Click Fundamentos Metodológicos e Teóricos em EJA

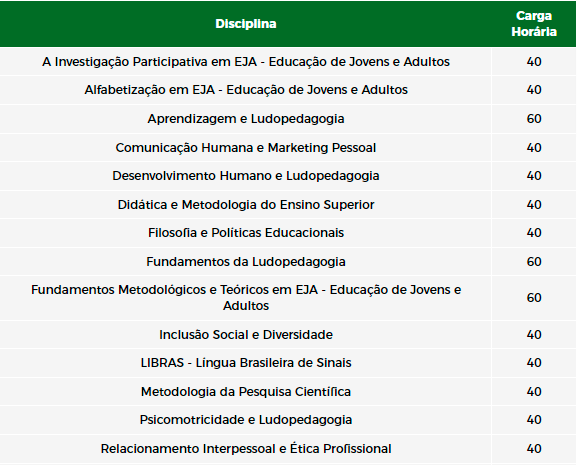[x=246, y=298]
